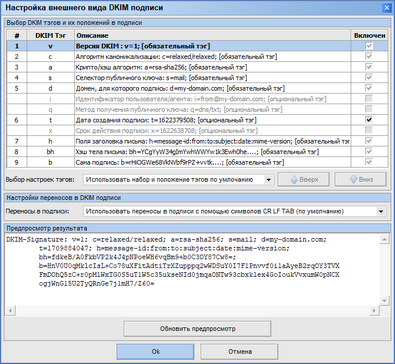The image size is (395, 364).
Task: Enable the optional q tag checkbox
Action: point(369,109)
